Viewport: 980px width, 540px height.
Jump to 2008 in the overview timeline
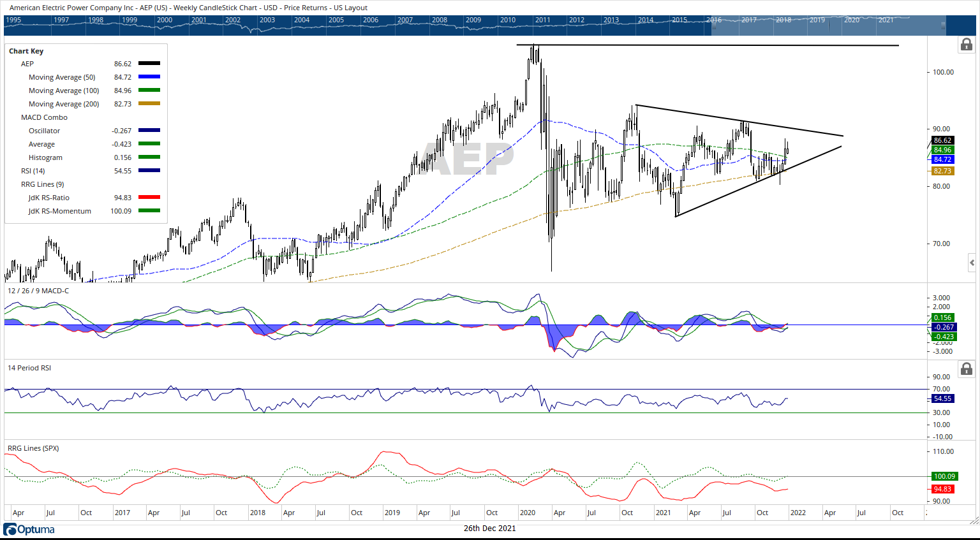coord(440,20)
